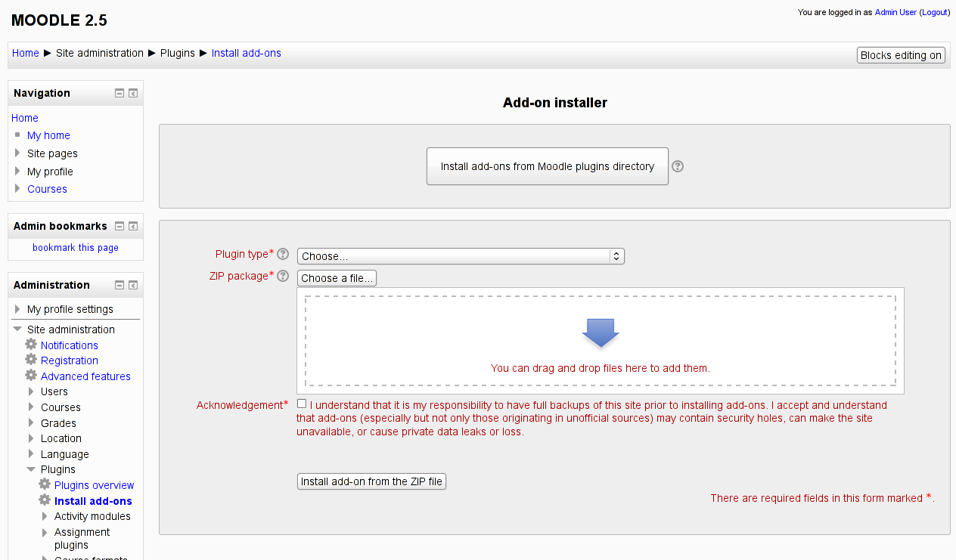The height and width of the screenshot is (560, 956).
Task: Dock the Administration block
Action: (x=133, y=286)
